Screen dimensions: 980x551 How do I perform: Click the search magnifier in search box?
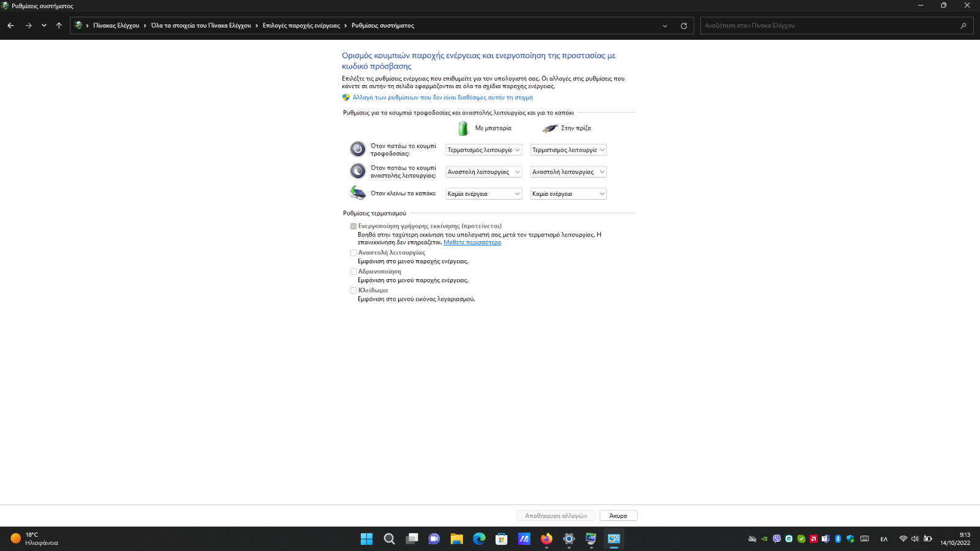pos(963,26)
